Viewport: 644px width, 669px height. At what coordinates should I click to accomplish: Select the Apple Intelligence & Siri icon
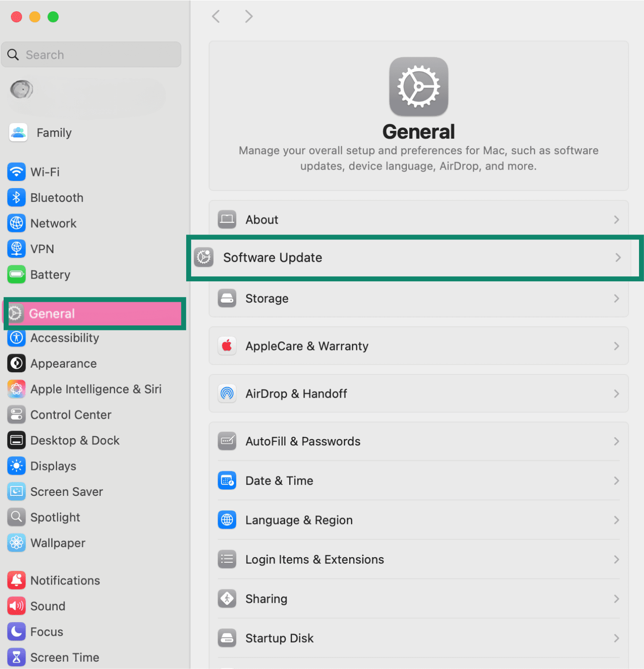coord(16,389)
